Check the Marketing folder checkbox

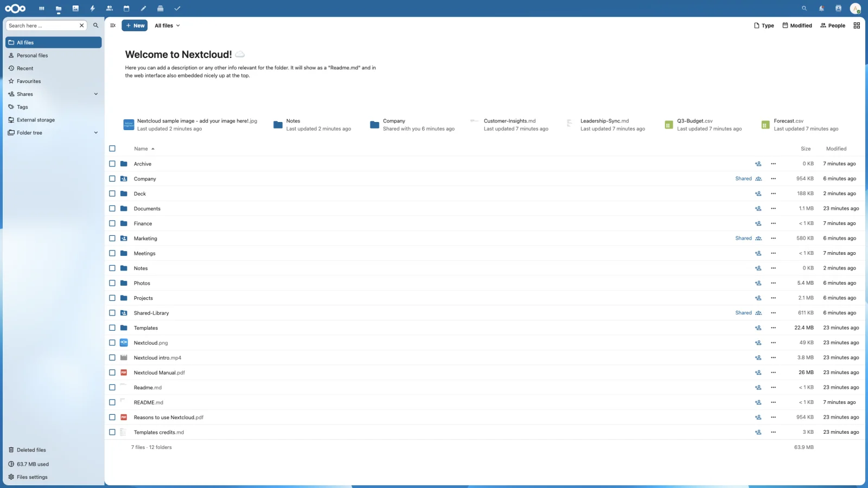pyautogui.click(x=112, y=239)
